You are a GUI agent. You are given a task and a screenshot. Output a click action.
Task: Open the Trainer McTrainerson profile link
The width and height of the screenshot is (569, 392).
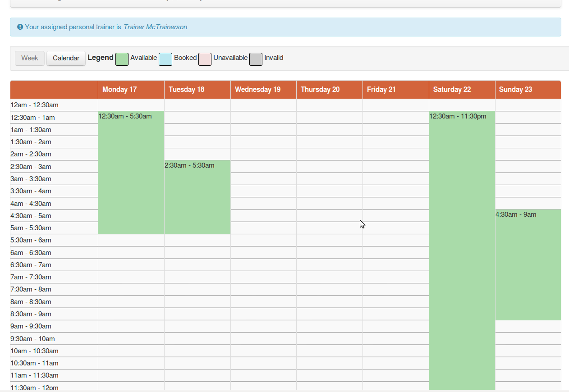[x=155, y=27]
